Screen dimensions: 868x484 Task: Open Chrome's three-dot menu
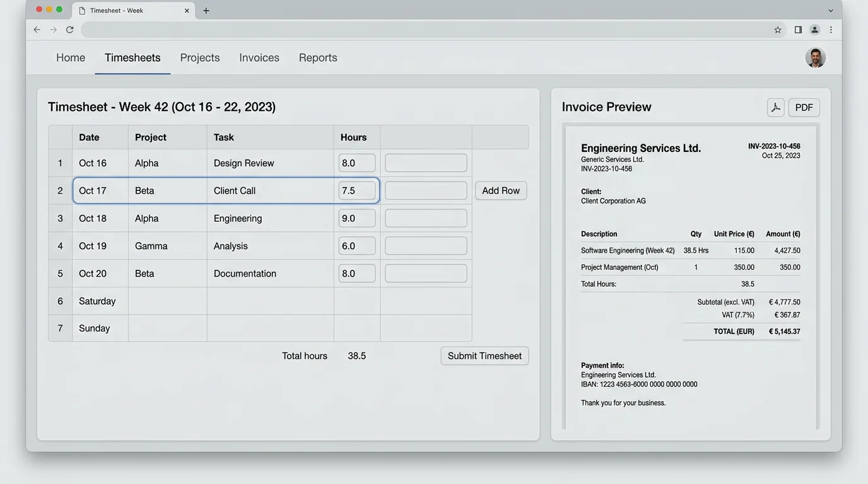831,30
